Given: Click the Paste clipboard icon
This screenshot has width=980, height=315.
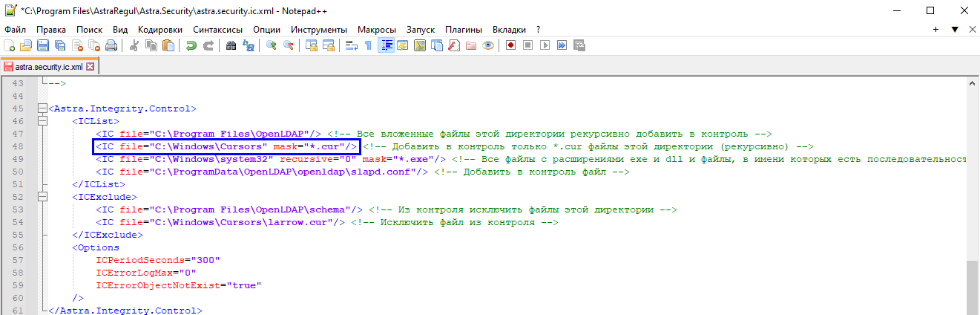Looking at the screenshot, I should pyautogui.click(x=168, y=45).
